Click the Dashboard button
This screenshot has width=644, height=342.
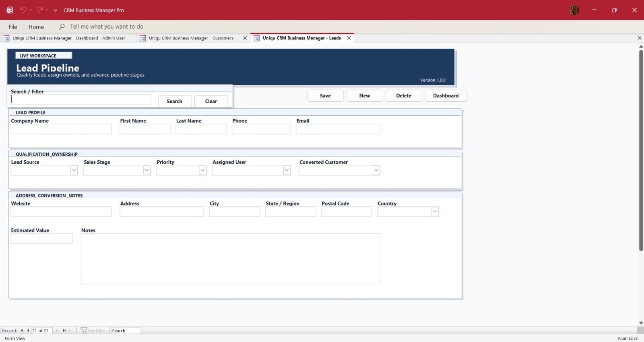446,95
